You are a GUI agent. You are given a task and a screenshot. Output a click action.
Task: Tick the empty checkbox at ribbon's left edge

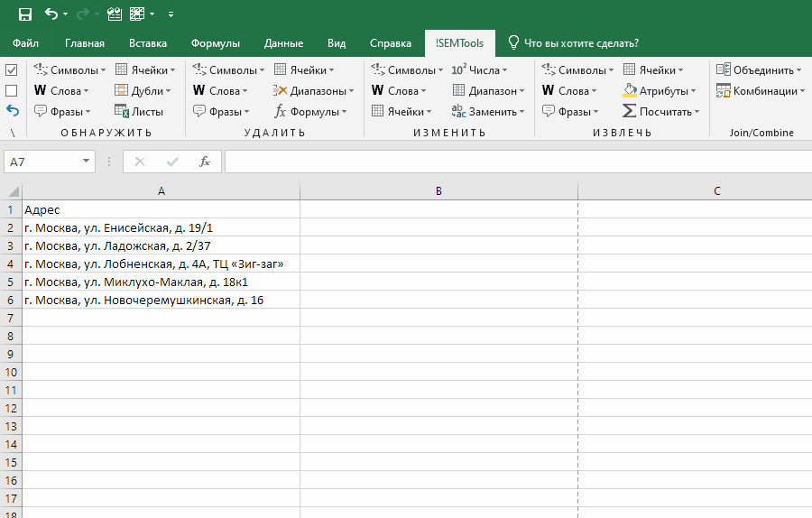[12, 90]
